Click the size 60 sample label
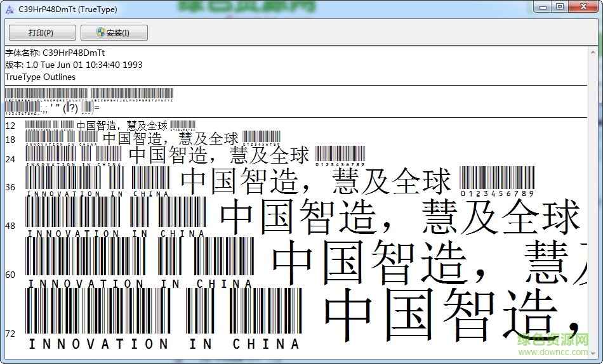Image resolution: width=603 pixels, height=364 pixels. click(10, 275)
